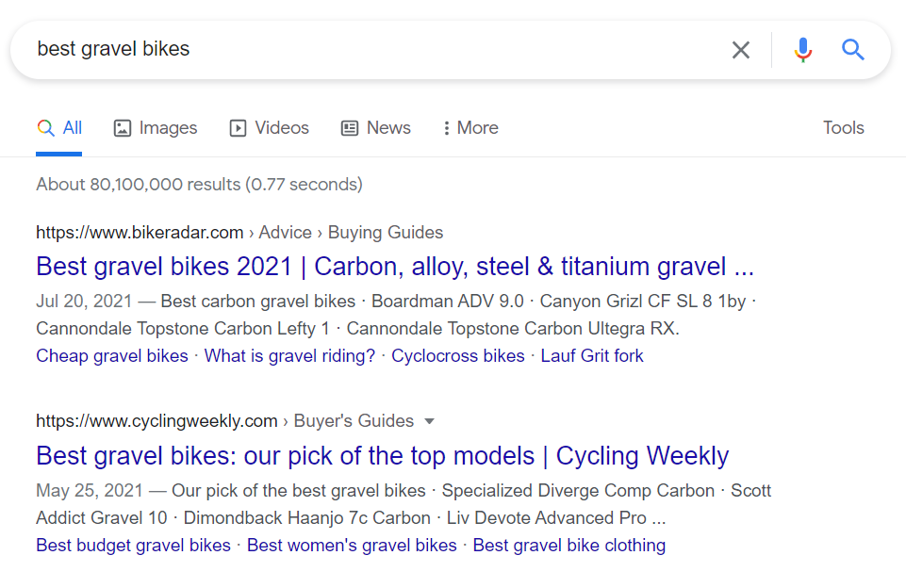Click the Images tab icon
The width and height of the screenshot is (906, 588).
coord(122,127)
